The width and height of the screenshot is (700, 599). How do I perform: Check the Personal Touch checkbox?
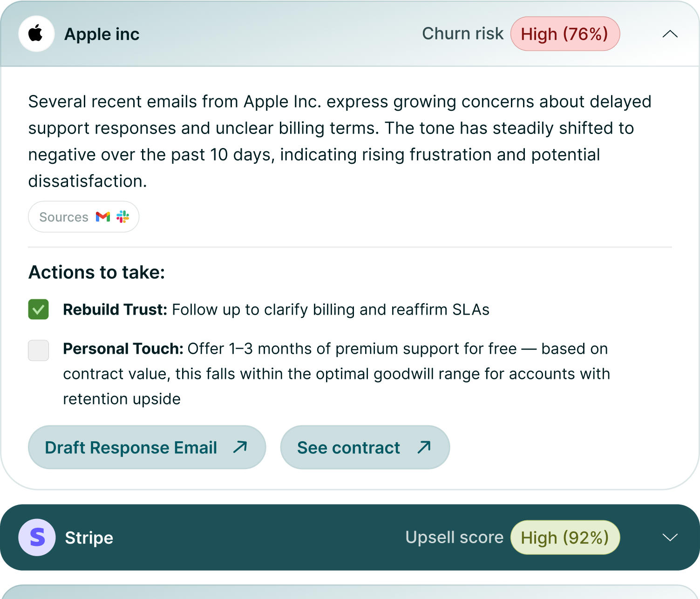click(39, 350)
